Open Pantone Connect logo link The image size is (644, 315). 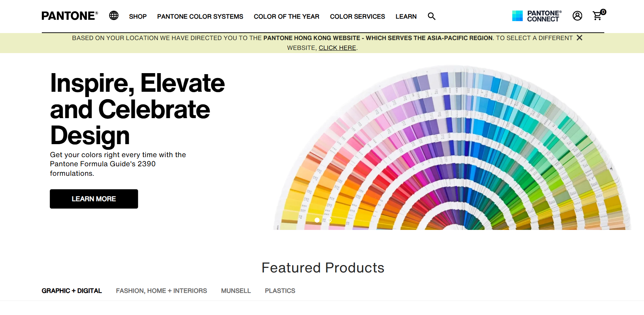point(537,16)
